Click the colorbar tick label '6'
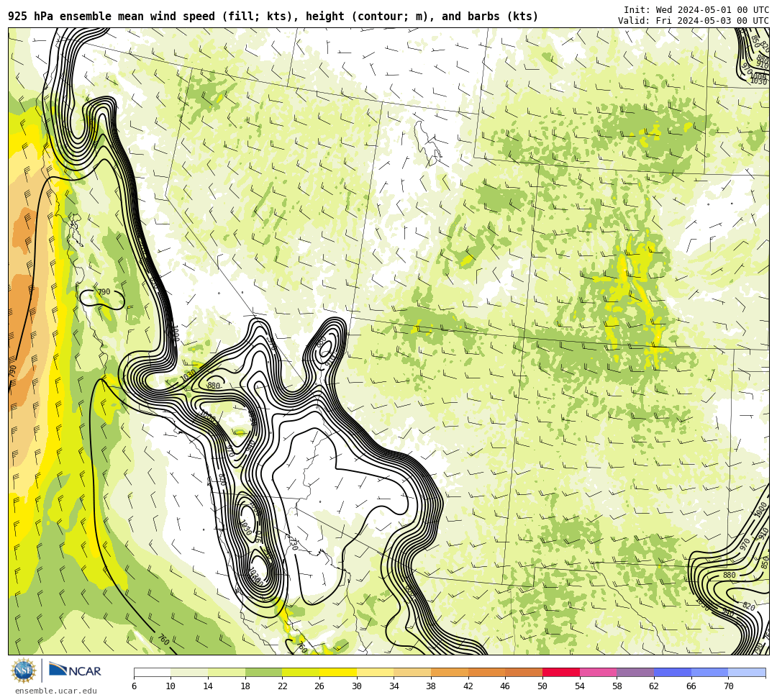 click(134, 686)
